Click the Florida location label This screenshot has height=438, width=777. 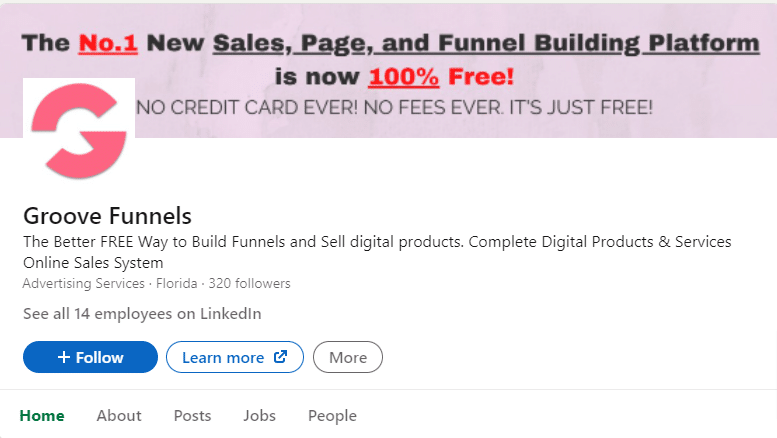pyautogui.click(x=176, y=283)
